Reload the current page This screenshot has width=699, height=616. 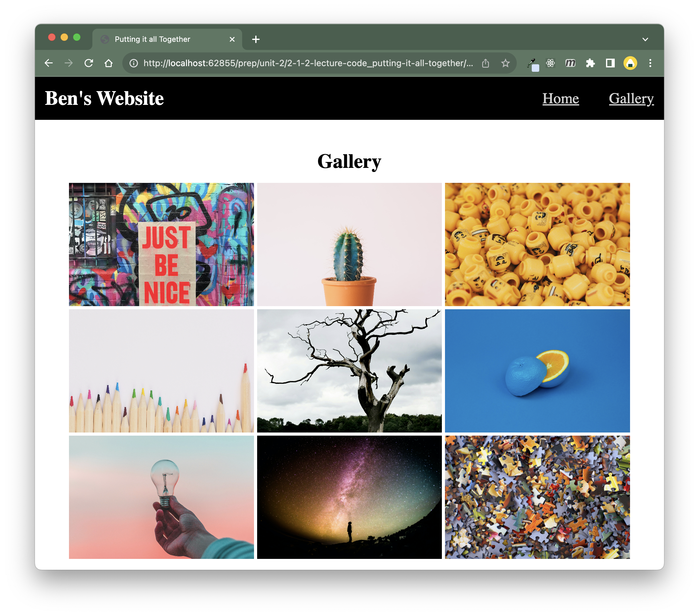point(89,63)
